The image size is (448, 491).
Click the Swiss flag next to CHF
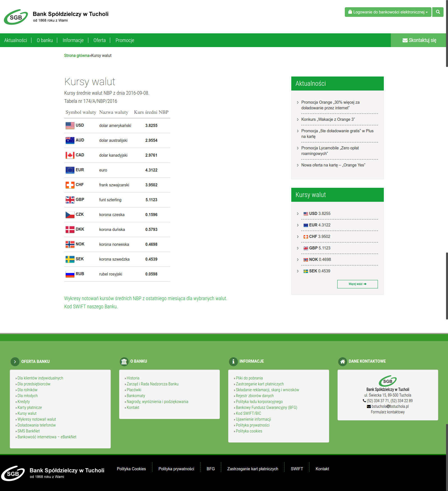[70, 185]
